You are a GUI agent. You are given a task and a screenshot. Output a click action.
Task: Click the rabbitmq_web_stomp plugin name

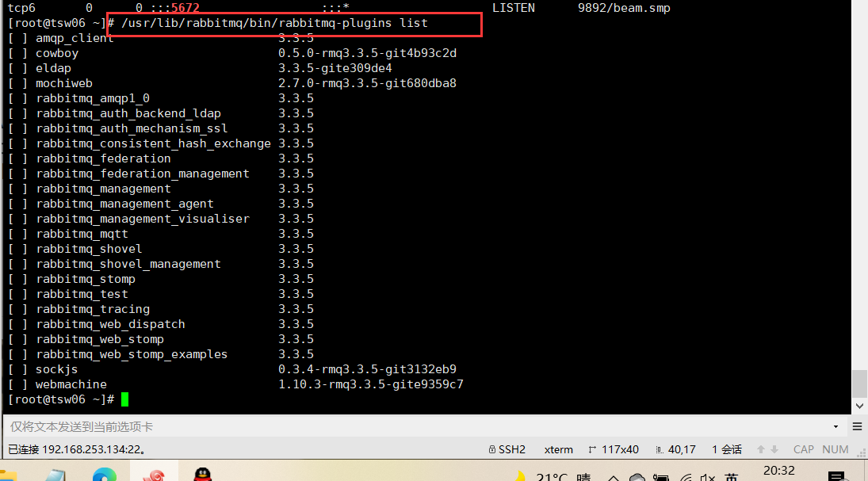pos(100,338)
